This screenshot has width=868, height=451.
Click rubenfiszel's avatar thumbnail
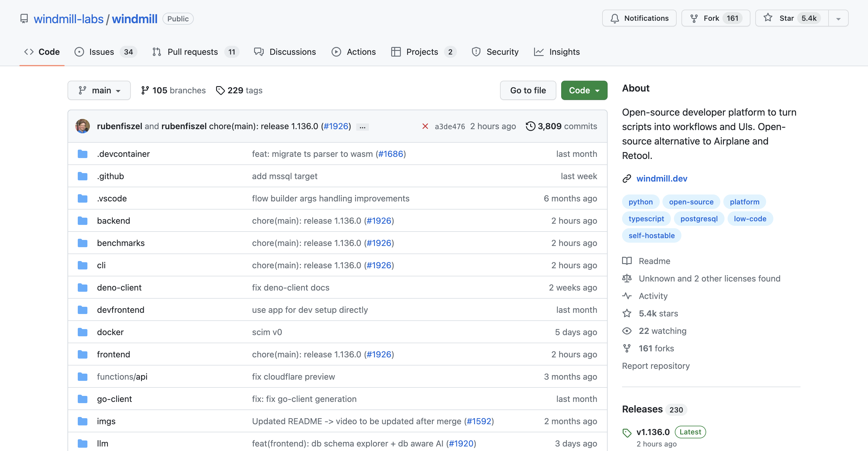click(82, 126)
